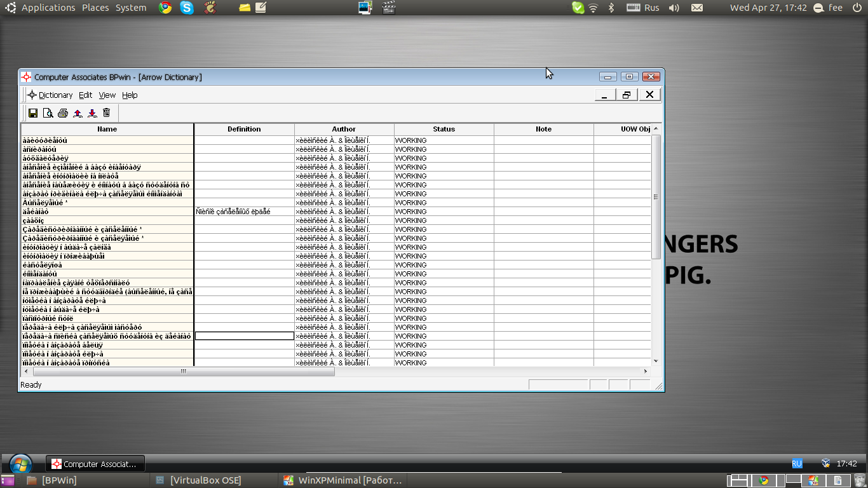Image resolution: width=868 pixels, height=488 pixels.
Task: Open Print Preview from the toolbar
Action: click(48, 113)
